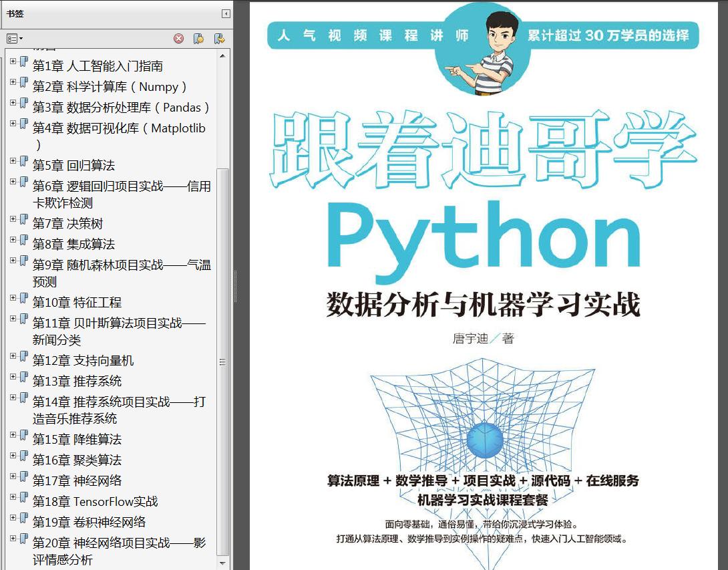The width and height of the screenshot is (728, 570).
Task: Click the bookmark icon of 第10章 特征工程
Action: [x=23, y=299]
